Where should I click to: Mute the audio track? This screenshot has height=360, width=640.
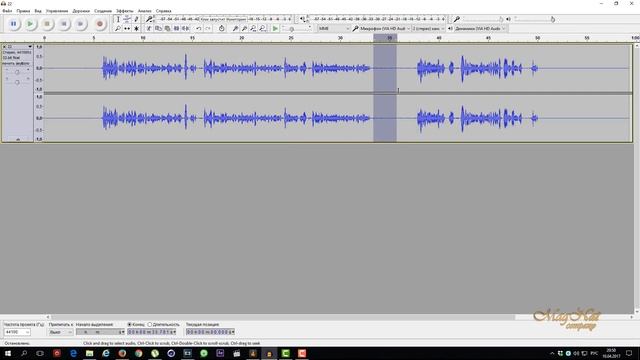pos(10,63)
